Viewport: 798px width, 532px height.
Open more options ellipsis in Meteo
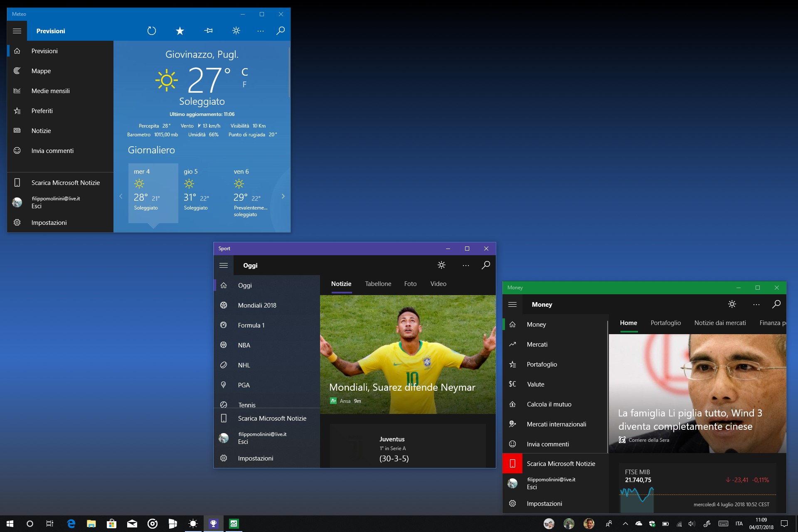tap(261, 31)
